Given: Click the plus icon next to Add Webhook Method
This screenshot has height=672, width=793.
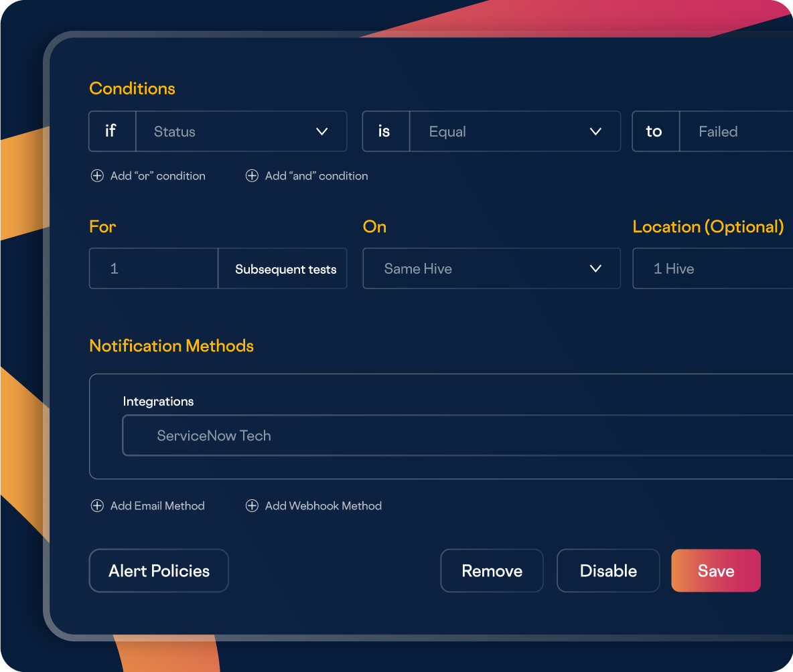Looking at the screenshot, I should pos(252,506).
